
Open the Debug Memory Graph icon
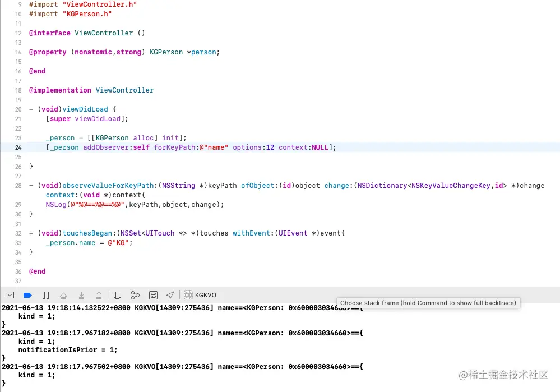tap(135, 295)
